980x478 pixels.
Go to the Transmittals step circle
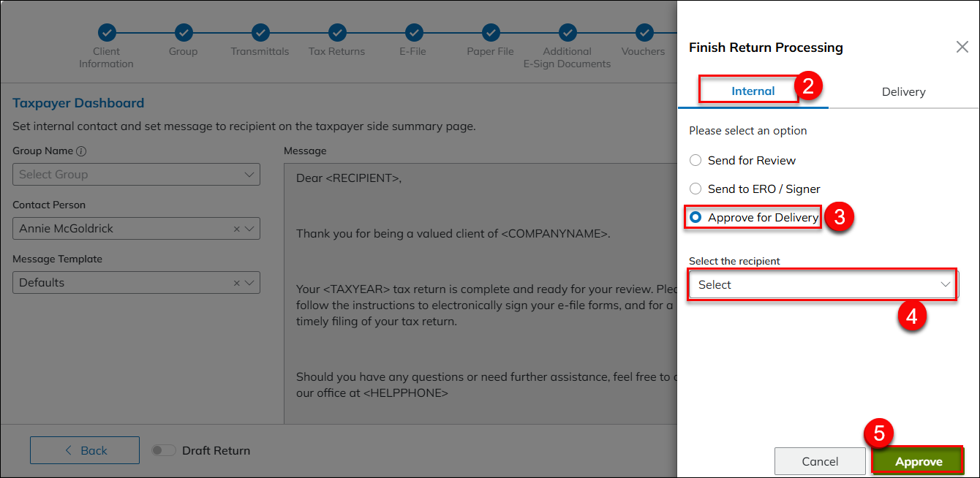point(260,32)
